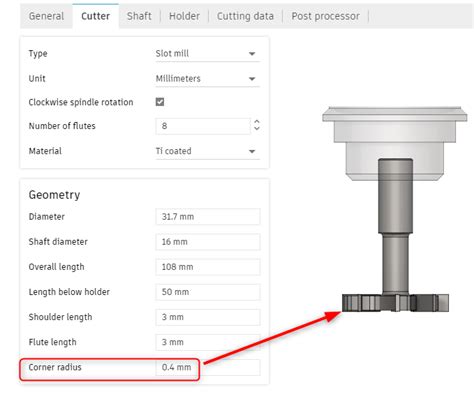Click the Shoulder length field
Viewport: 474px width, 394px height.
pos(208,317)
